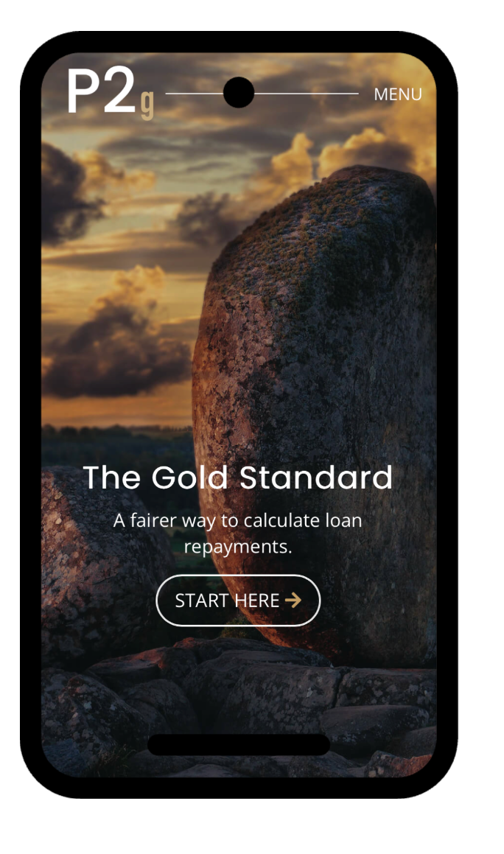Screen dimensions: 504x854
Task: Click the START HERE button
Action: (x=238, y=601)
